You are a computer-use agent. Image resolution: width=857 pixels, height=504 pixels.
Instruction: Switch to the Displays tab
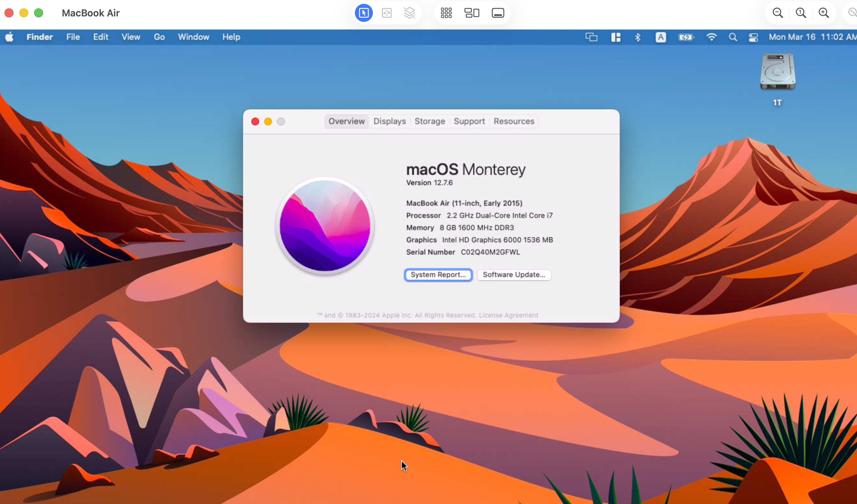pyautogui.click(x=389, y=121)
